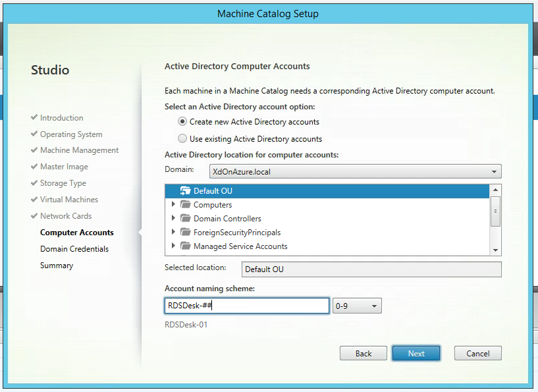Image resolution: width=538 pixels, height=392 pixels.
Task: Go to the Summary step
Action: pyautogui.click(x=57, y=266)
